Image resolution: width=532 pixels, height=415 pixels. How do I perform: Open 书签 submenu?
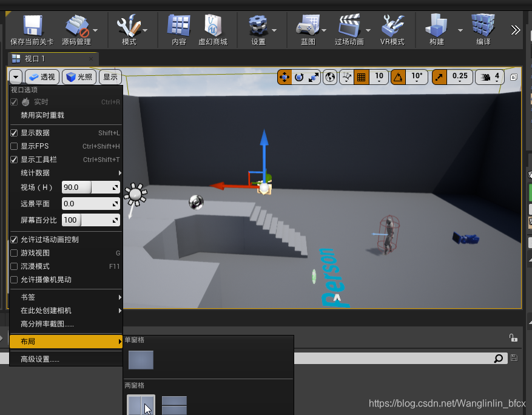tap(66, 297)
